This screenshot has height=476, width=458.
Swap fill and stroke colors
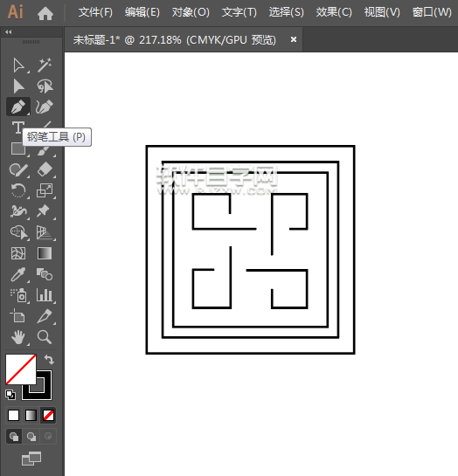click(49, 360)
